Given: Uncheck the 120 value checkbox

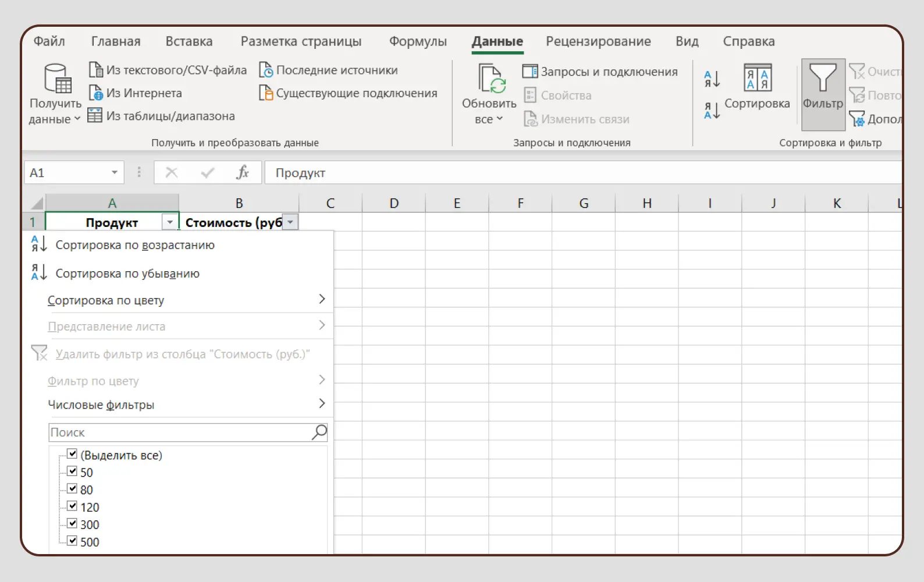Looking at the screenshot, I should (x=72, y=506).
